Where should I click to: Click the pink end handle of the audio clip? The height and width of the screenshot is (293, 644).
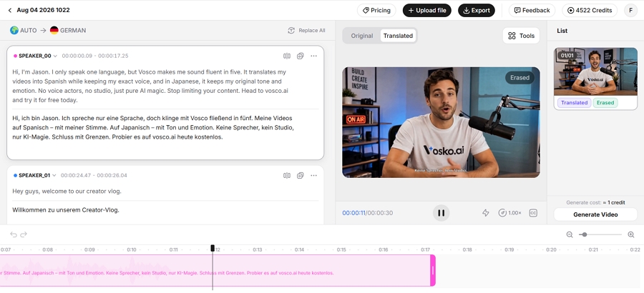click(x=432, y=270)
